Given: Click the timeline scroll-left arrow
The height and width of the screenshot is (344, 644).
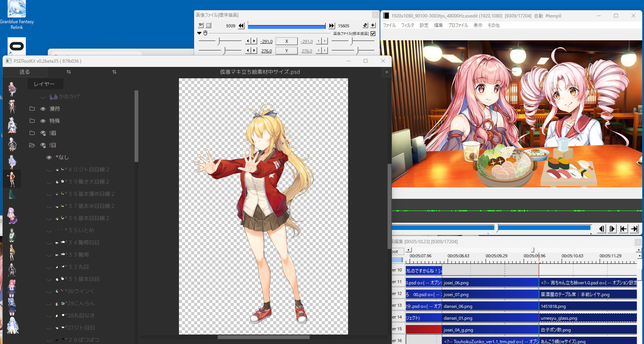Looking at the screenshot, I should pos(409,250).
